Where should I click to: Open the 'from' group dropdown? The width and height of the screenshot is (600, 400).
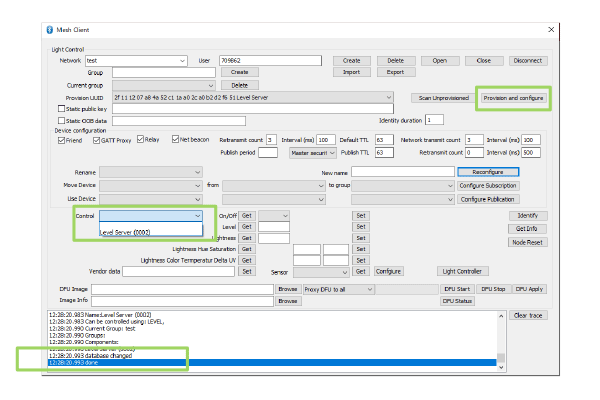(x=274, y=186)
